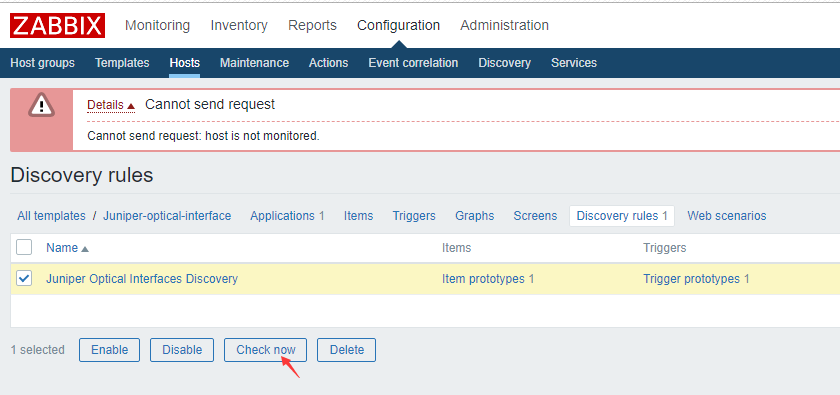The width and height of the screenshot is (840, 395).
Task: Open Juniper-optical-interface template link
Action: pyautogui.click(x=167, y=216)
